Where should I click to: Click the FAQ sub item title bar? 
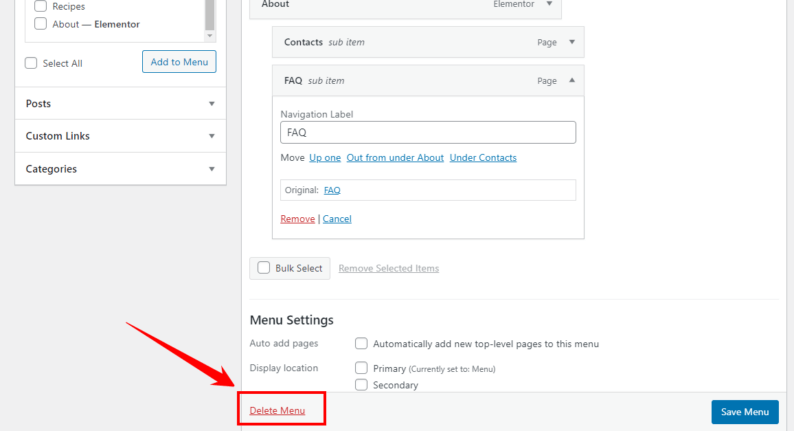point(428,81)
